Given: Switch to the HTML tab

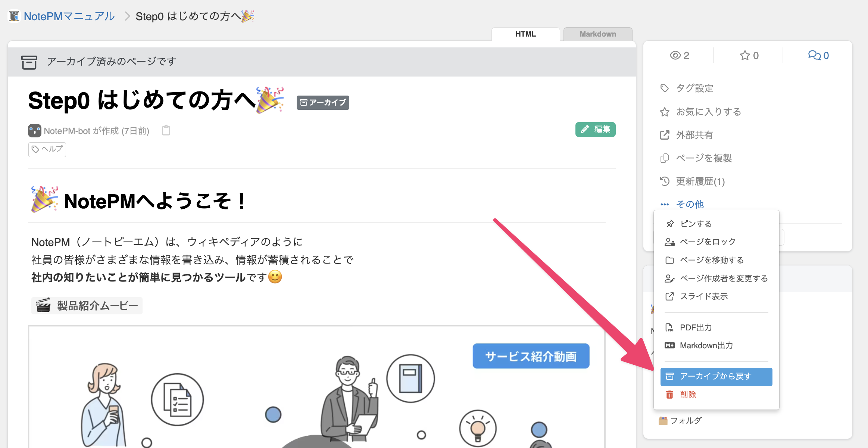Looking at the screenshot, I should [x=525, y=34].
